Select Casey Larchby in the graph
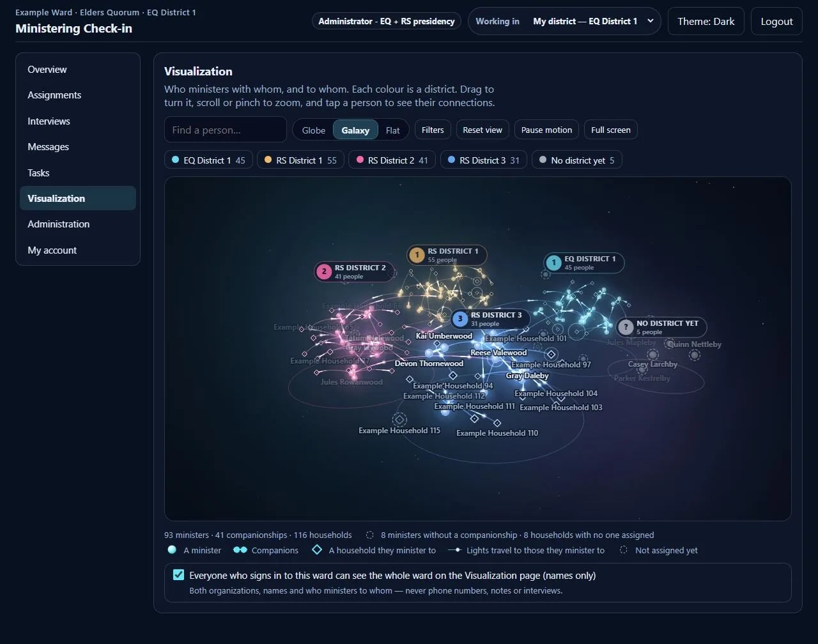818x644 pixels. pyautogui.click(x=652, y=364)
